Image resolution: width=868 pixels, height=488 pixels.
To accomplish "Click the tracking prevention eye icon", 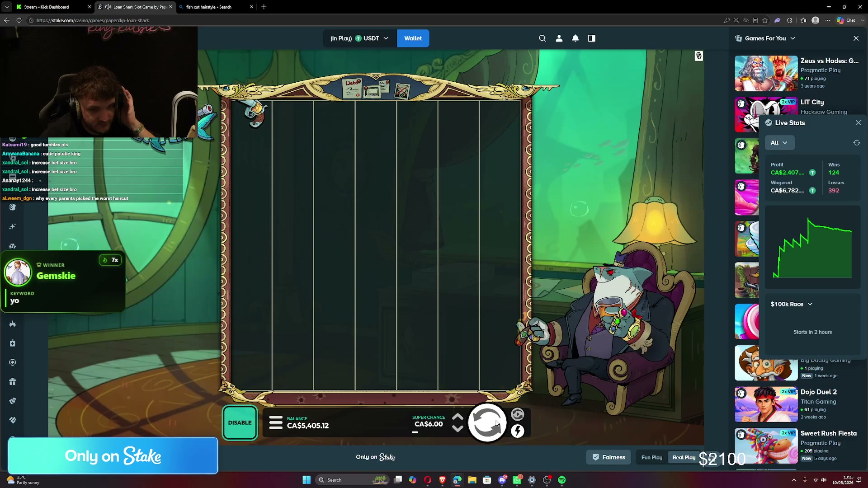I will [x=746, y=20].
